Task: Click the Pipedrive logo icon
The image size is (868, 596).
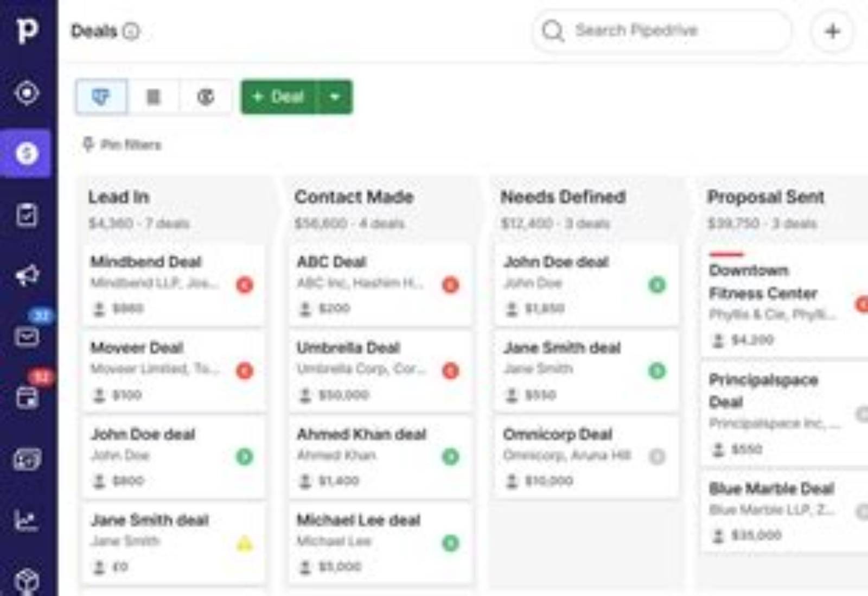Action: (27, 31)
